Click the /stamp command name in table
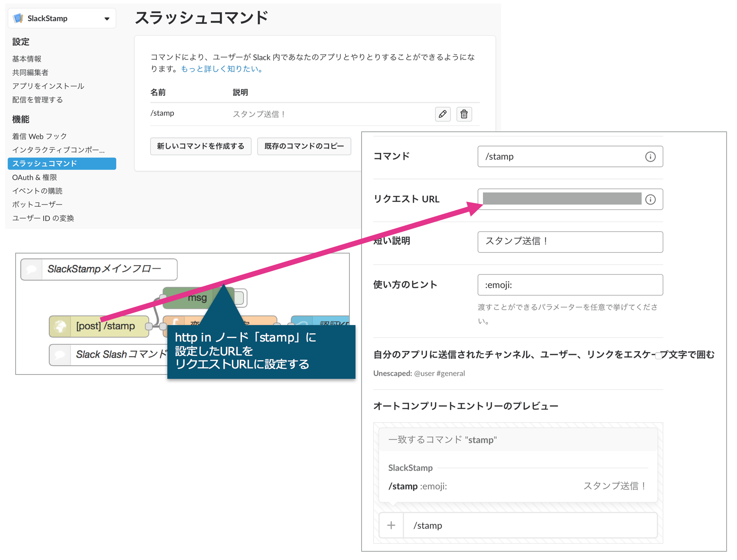Image resolution: width=737 pixels, height=560 pixels. click(x=162, y=113)
